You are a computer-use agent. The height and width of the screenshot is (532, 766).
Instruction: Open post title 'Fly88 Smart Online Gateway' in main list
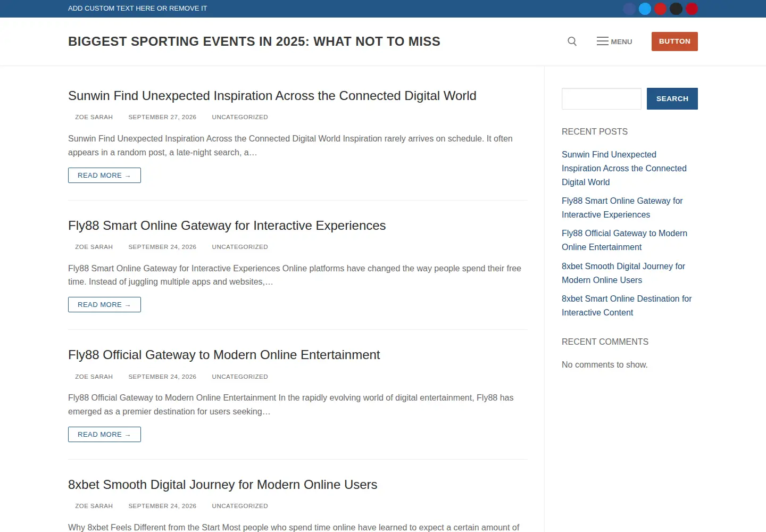pyautogui.click(x=227, y=226)
